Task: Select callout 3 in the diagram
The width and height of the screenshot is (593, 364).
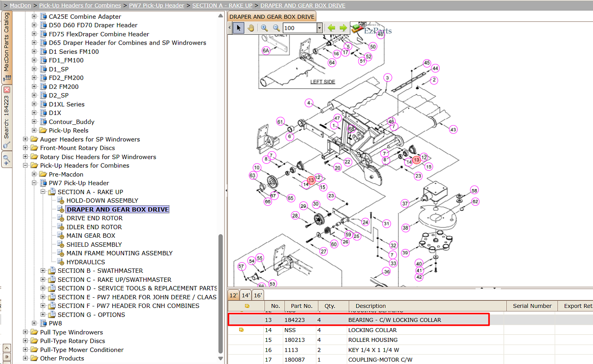Action: [387, 78]
